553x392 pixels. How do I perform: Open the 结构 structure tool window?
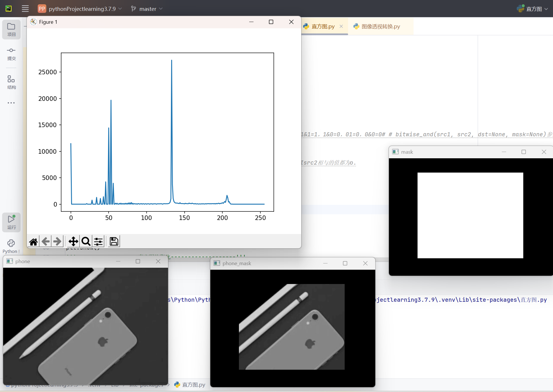coord(11,82)
